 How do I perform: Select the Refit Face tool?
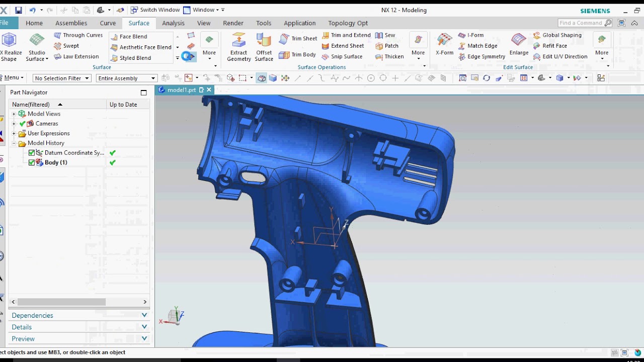550,46
